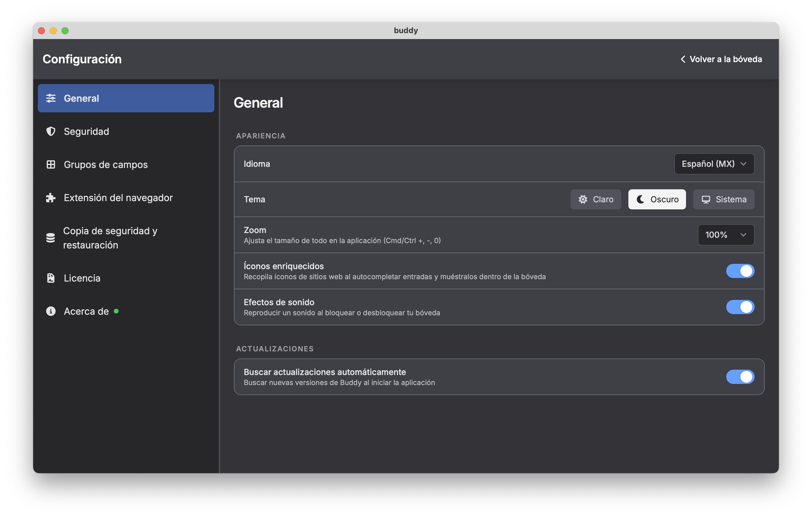Click 'Reproducir un sonido al bloquear' description
Image resolution: width=812 pixels, height=517 pixels.
coord(342,313)
